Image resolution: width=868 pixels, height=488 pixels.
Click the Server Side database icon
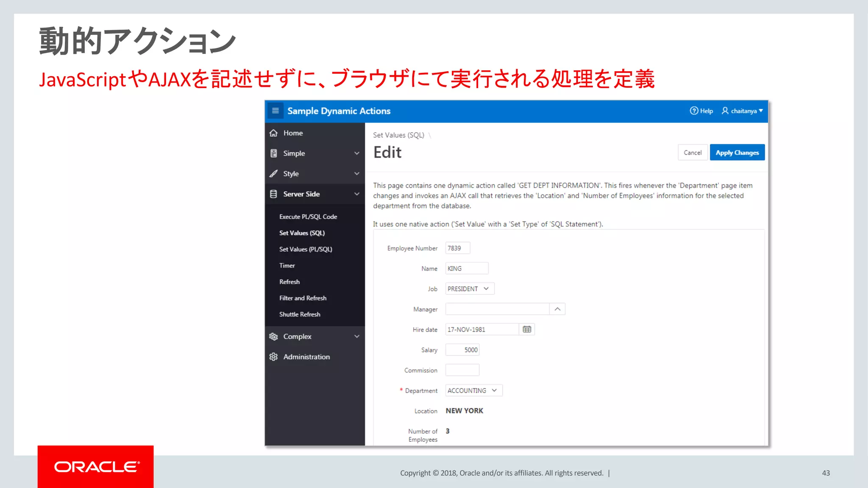click(273, 194)
